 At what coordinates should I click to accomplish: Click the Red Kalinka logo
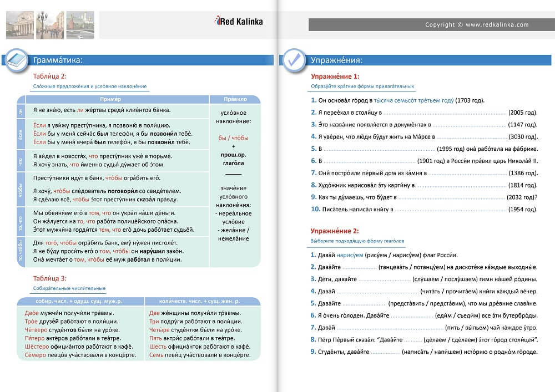(x=238, y=22)
